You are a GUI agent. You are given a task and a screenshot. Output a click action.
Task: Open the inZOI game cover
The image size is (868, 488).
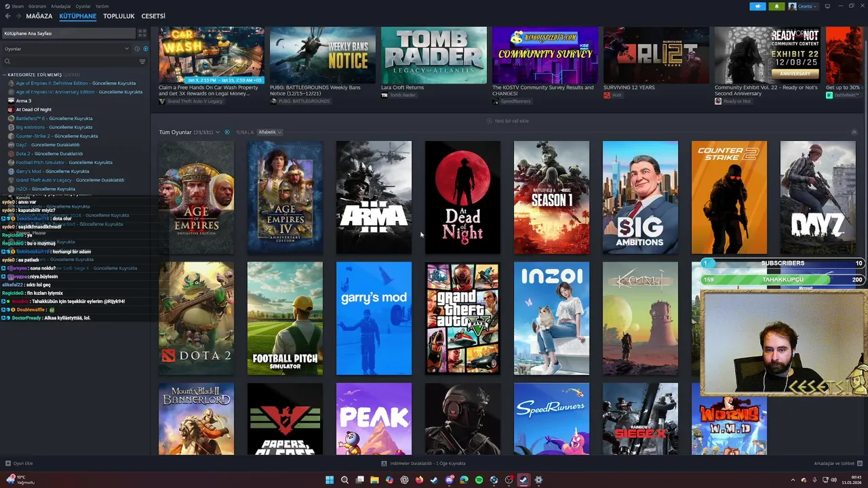tap(551, 319)
